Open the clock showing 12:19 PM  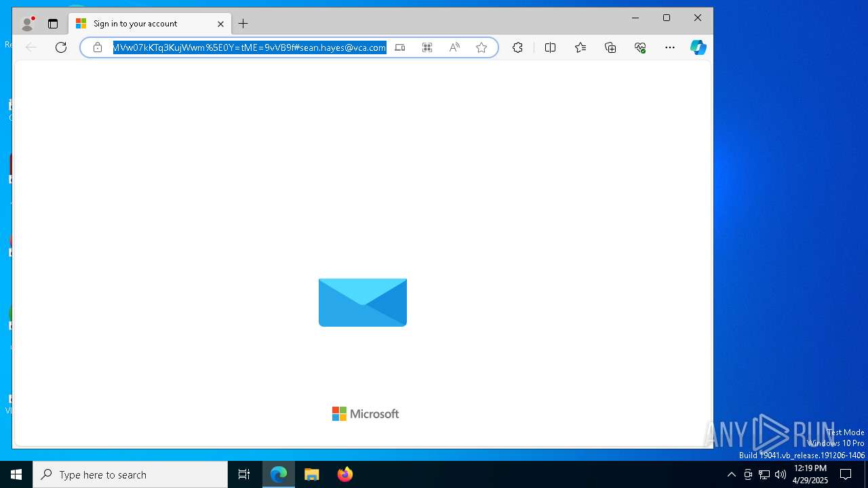coord(810,474)
